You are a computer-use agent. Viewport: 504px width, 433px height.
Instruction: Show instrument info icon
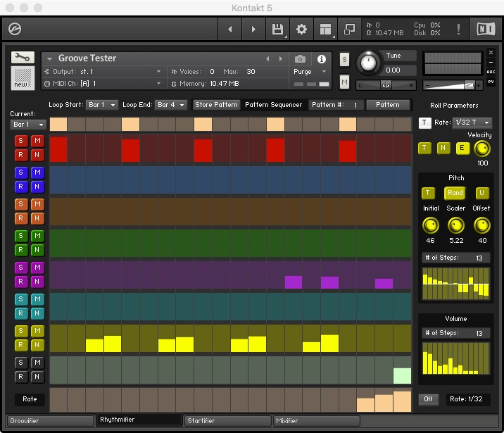point(322,59)
